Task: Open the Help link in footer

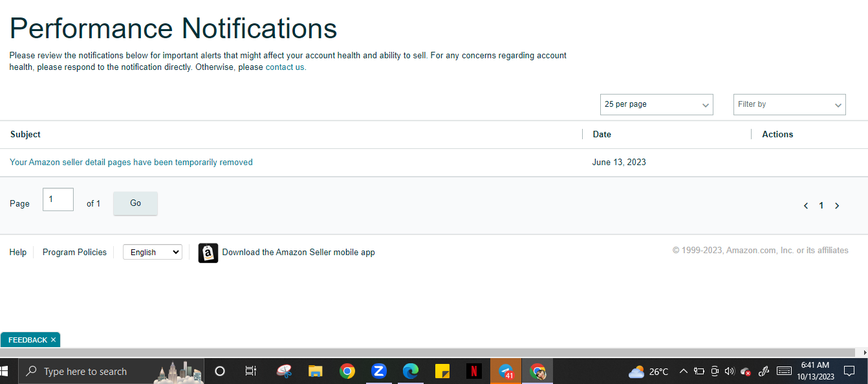Action: tap(17, 252)
